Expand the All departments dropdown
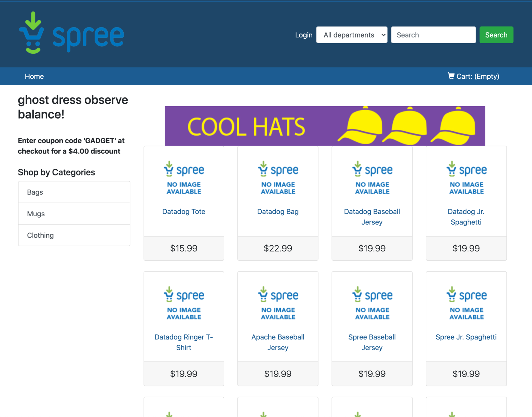 tap(352, 35)
